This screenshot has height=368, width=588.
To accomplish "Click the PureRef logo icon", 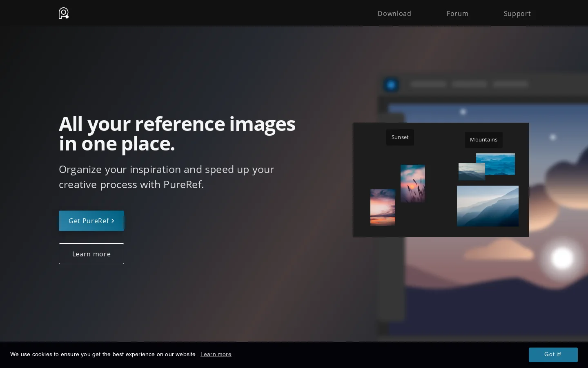I will (64, 13).
